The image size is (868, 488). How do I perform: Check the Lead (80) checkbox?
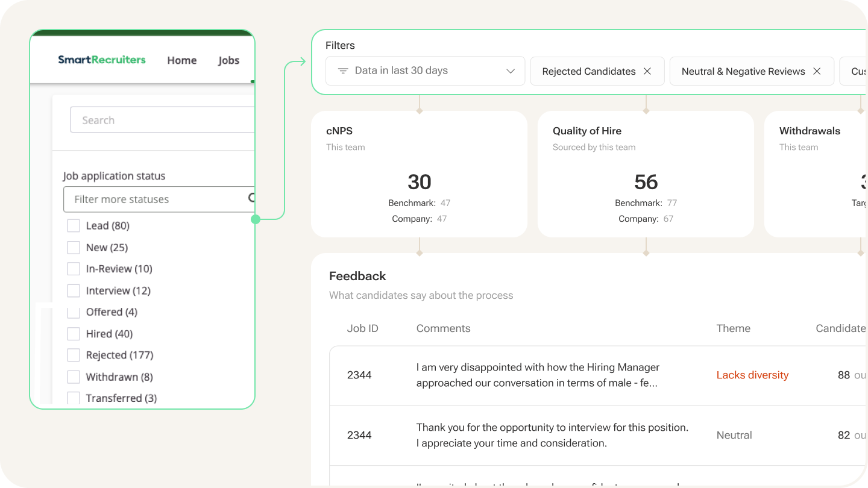pyautogui.click(x=74, y=226)
